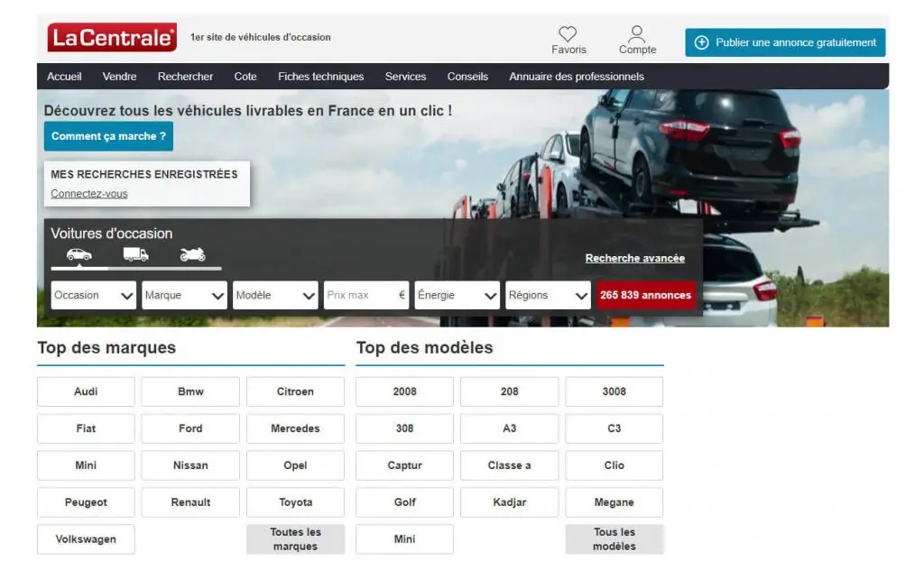Select the Golf model
This screenshot has width=924, height=579.
[405, 502]
